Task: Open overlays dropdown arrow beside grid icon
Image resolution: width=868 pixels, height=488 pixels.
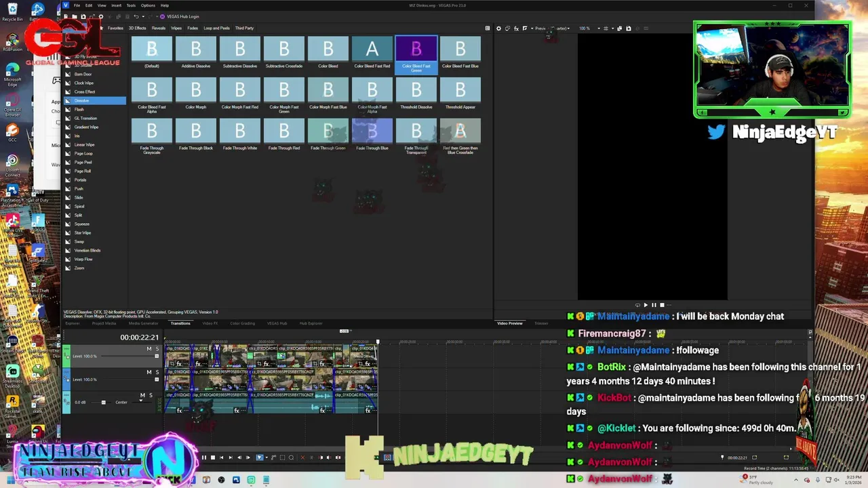Action: coord(613,28)
